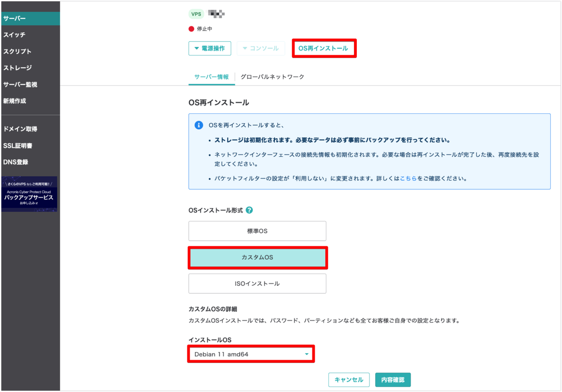Switch to the サーバー情報 tab
This screenshot has height=392, width=562.
(212, 77)
